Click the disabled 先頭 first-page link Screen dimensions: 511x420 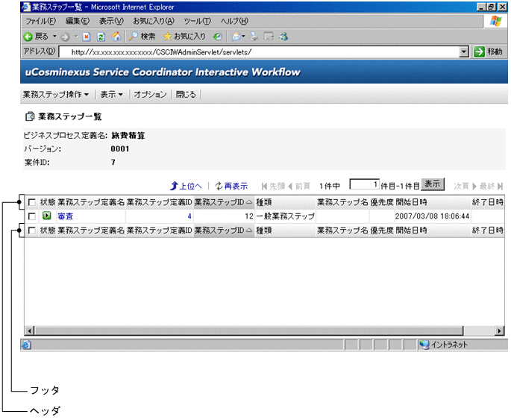point(273,186)
